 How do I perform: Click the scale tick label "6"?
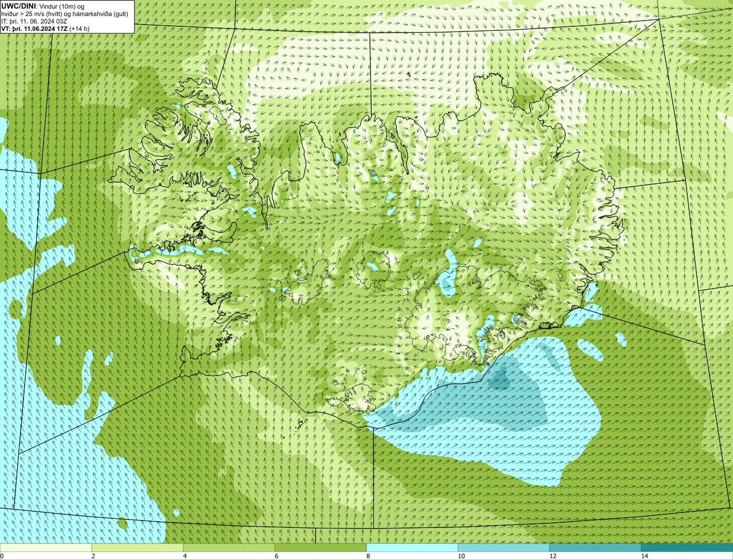point(276,556)
